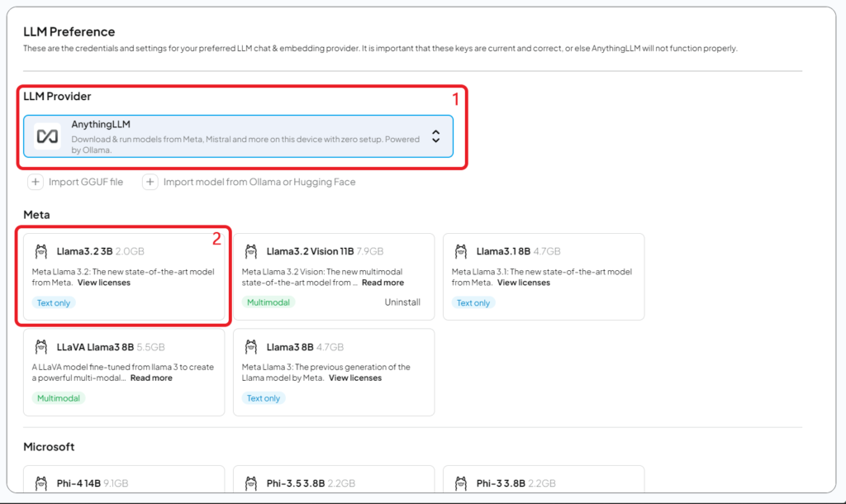
Task: Click Import GGUF file button
Action: point(75,182)
